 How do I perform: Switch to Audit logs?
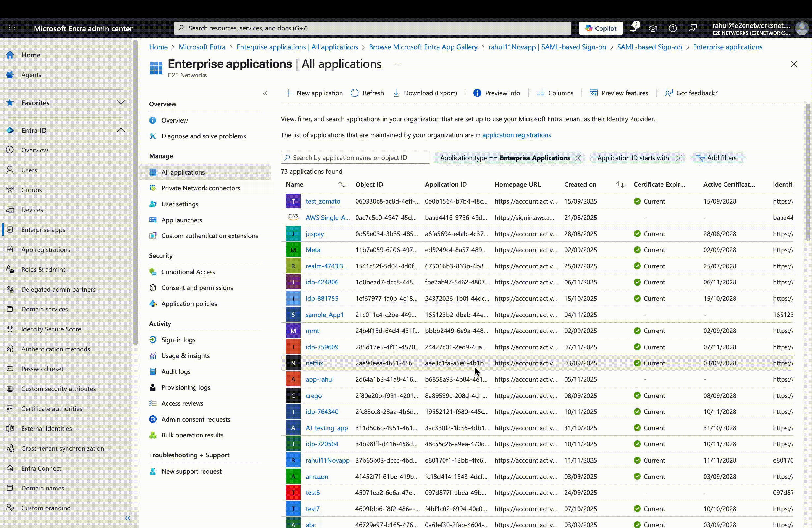[176, 371]
